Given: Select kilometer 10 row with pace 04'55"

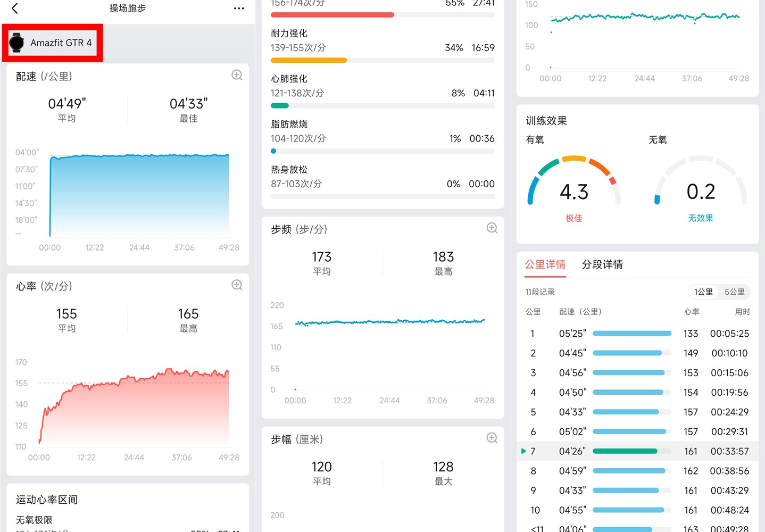Looking at the screenshot, I should coord(637,511).
